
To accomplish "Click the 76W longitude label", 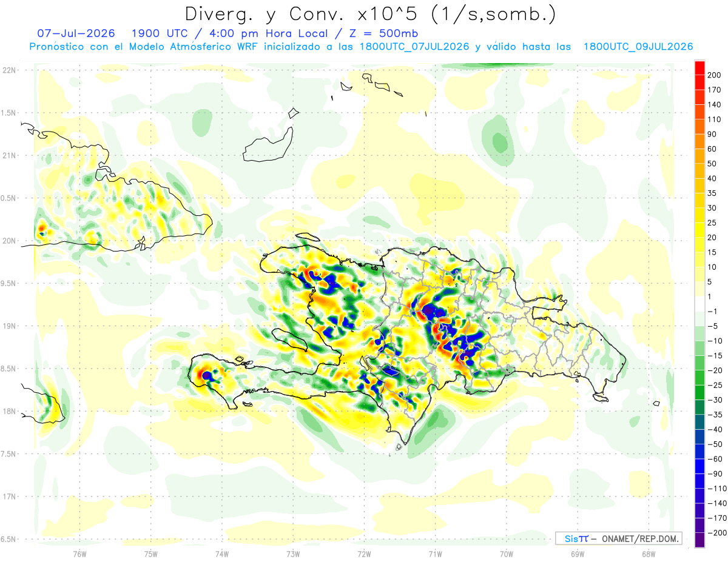I will point(79,554).
